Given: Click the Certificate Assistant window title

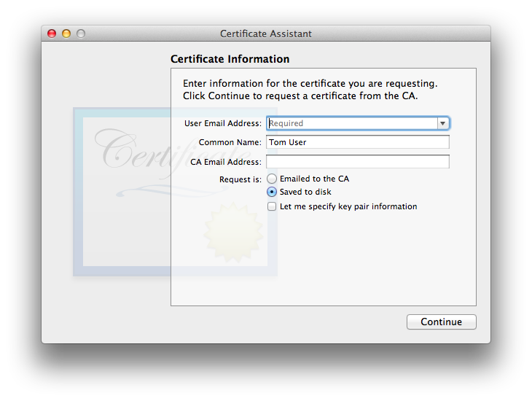Looking at the screenshot, I should click(x=266, y=34).
